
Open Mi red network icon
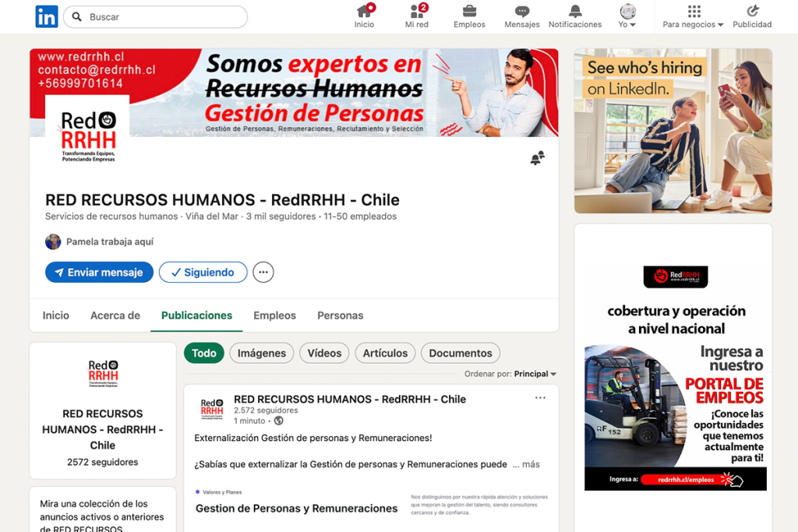tap(417, 12)
